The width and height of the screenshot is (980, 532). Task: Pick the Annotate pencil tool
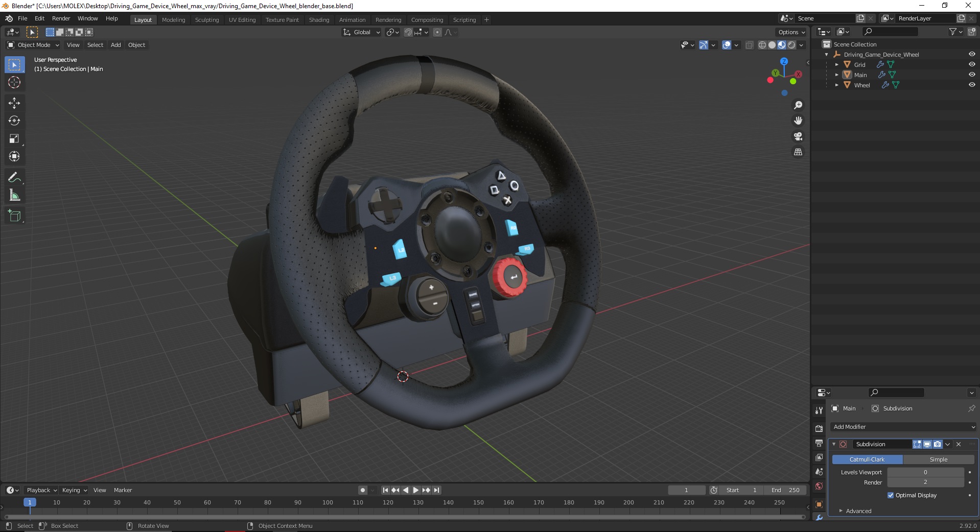(14, 177)
